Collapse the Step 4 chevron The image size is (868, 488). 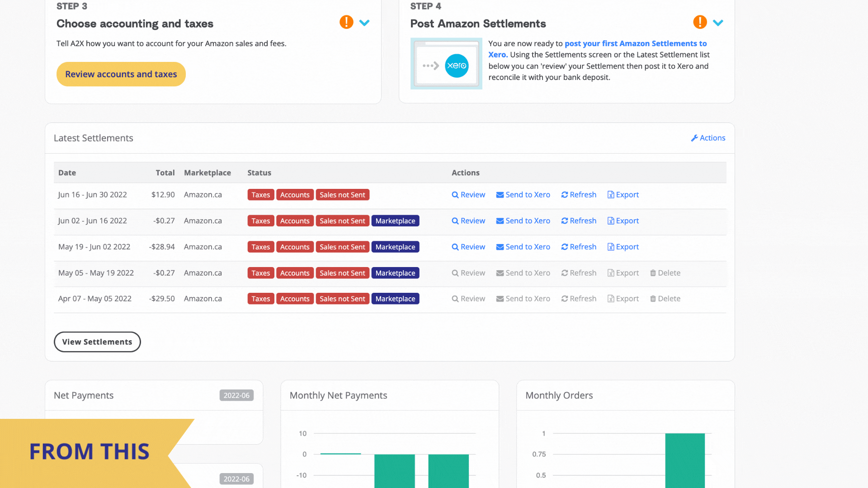(718, 23)
